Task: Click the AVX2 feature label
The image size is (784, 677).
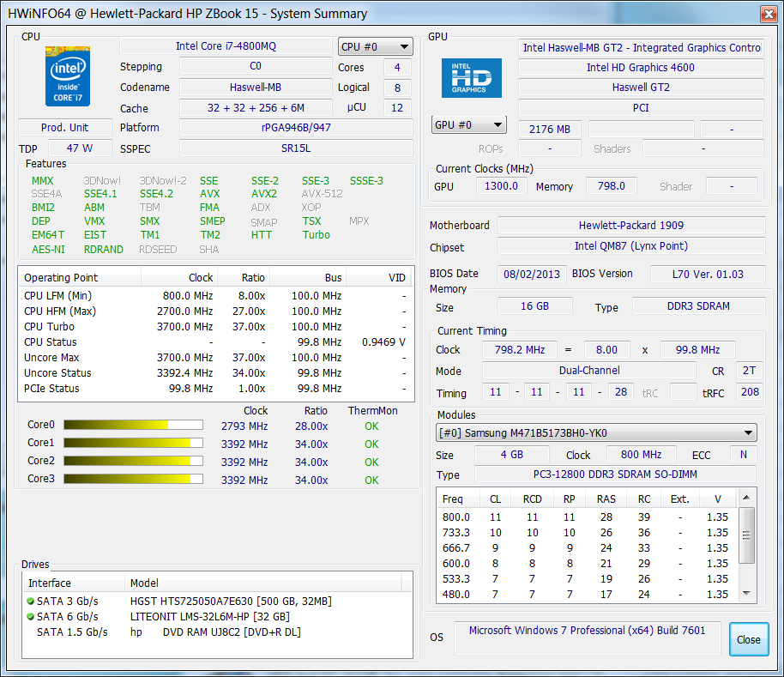Action: 264,194
